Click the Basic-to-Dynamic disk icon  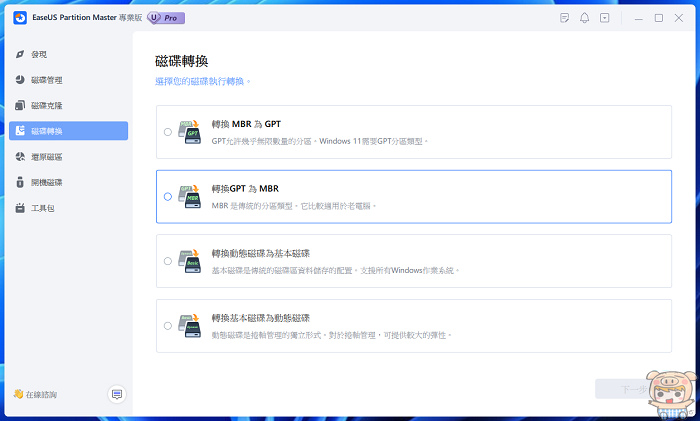[190, 326]
